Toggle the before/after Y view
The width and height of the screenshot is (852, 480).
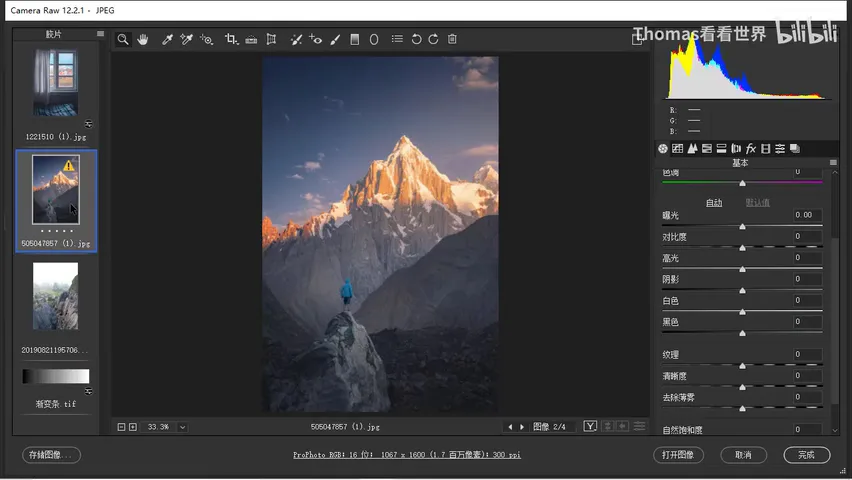590,427
